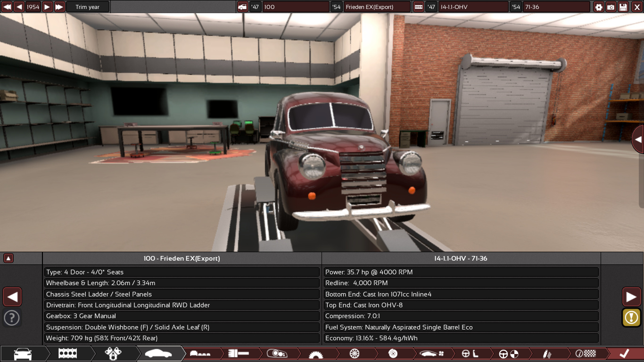The image size is (644, 362).
Task: Open the wheels and tires tab
Action: [x=355, y=354]
